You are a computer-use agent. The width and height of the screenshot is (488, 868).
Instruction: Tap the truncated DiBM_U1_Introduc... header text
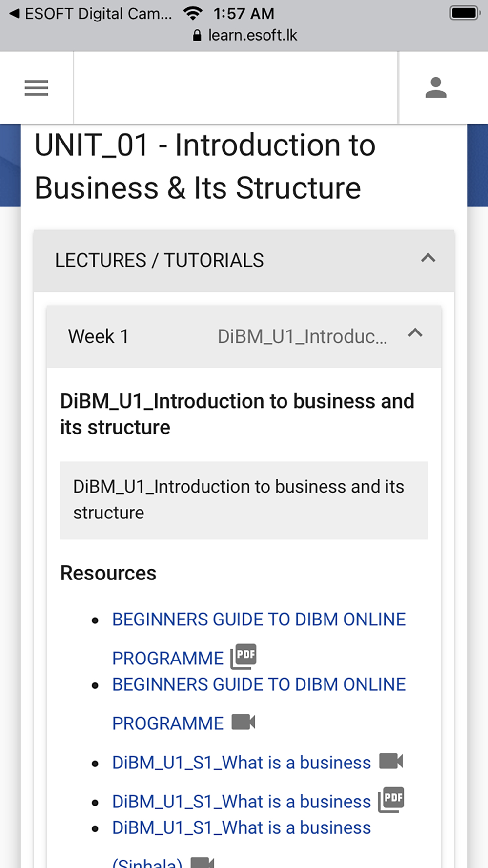[302, 336]
